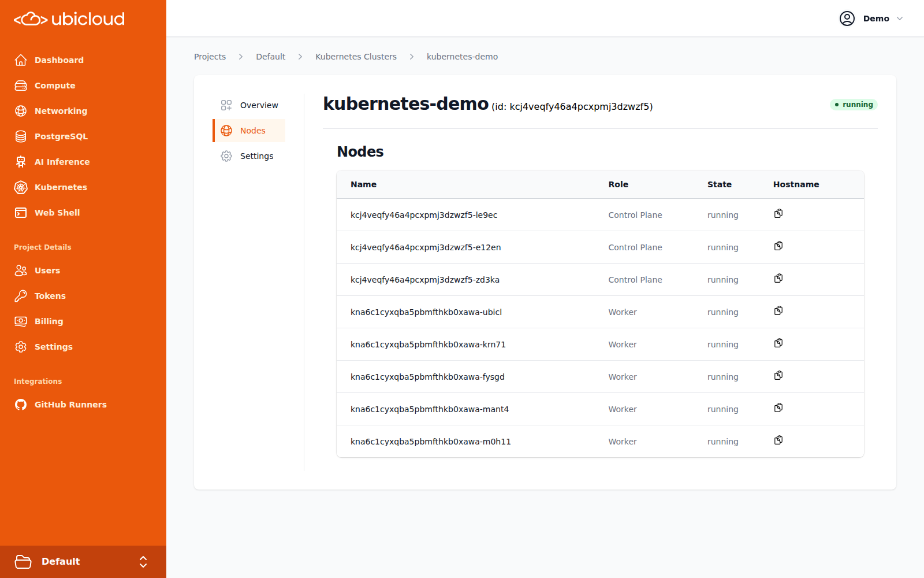The width and height of the screenshot is (924, 578).
Task: Copy hostname of worker node fysgd
Action: pyautogui.click(x=778, y=376)
